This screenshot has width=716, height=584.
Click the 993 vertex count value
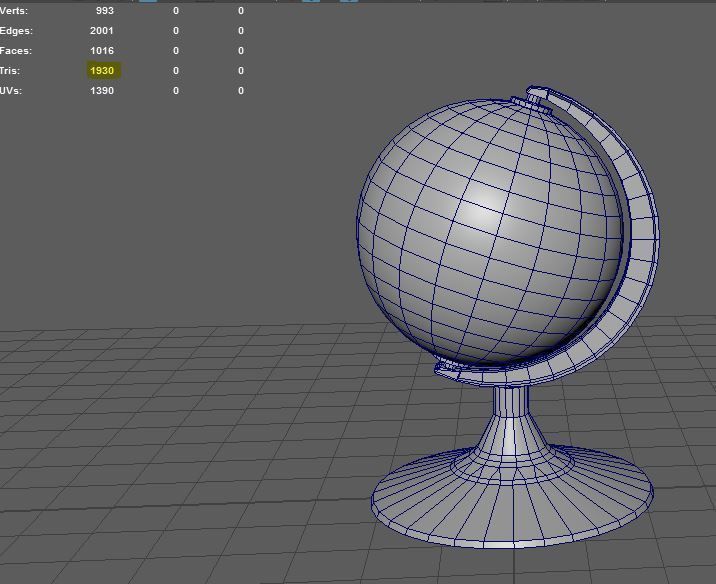click(105, 11)
